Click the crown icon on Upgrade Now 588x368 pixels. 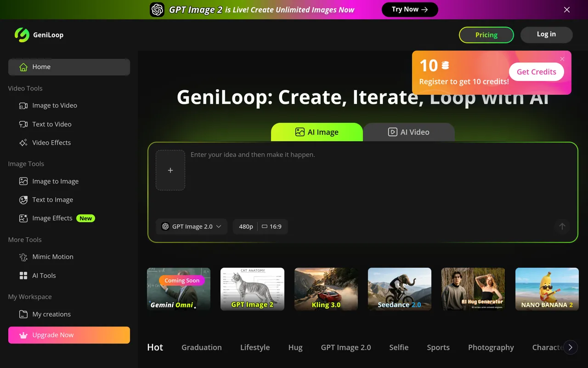coord(23,335)
